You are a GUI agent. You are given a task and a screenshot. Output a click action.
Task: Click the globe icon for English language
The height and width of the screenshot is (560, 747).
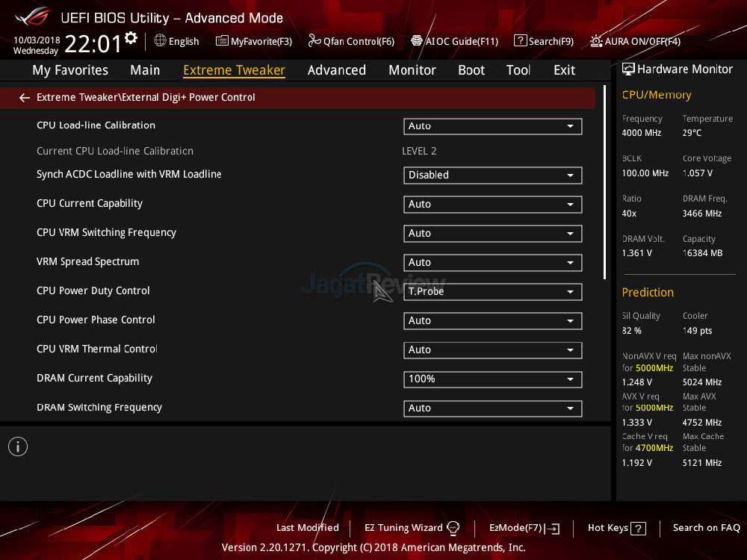pos(160,41)
